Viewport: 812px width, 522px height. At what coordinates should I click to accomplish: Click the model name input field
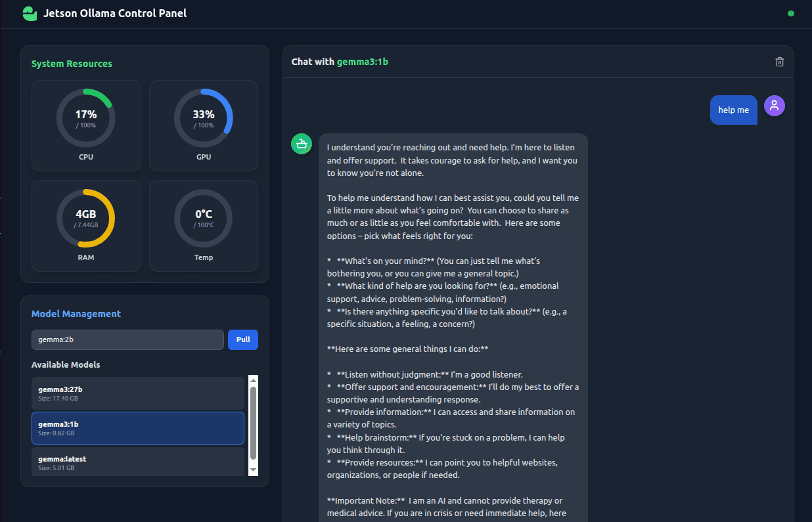pos(127,340)
